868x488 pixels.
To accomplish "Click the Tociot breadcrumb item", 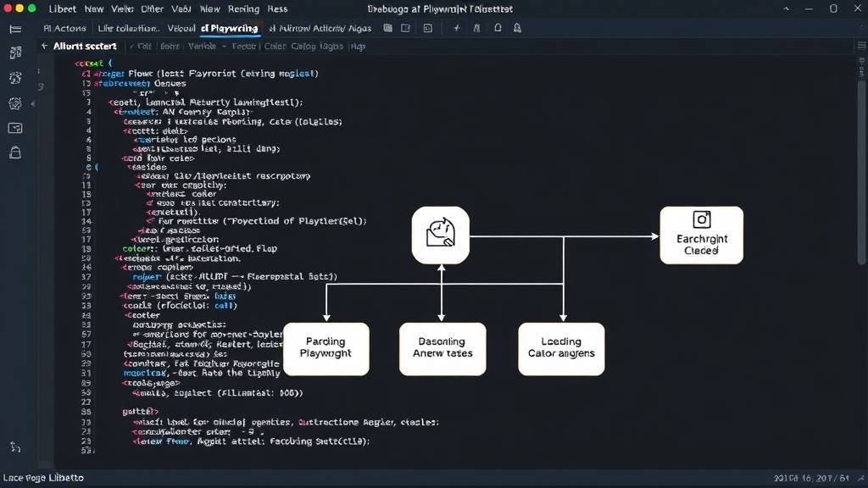I will [x=243, y=47].
